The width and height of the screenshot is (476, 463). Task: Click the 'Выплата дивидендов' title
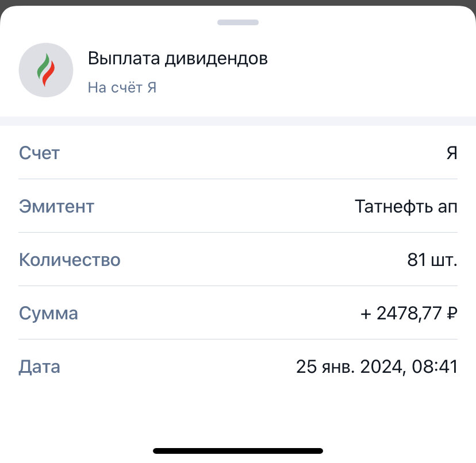(x=178, y=58)
